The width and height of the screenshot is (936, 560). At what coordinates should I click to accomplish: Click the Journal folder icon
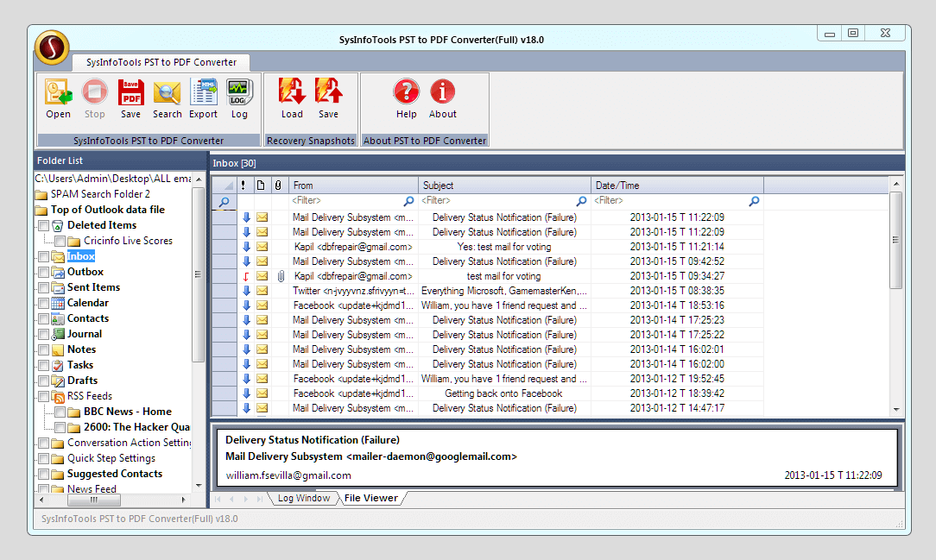[x=58, y=334]
